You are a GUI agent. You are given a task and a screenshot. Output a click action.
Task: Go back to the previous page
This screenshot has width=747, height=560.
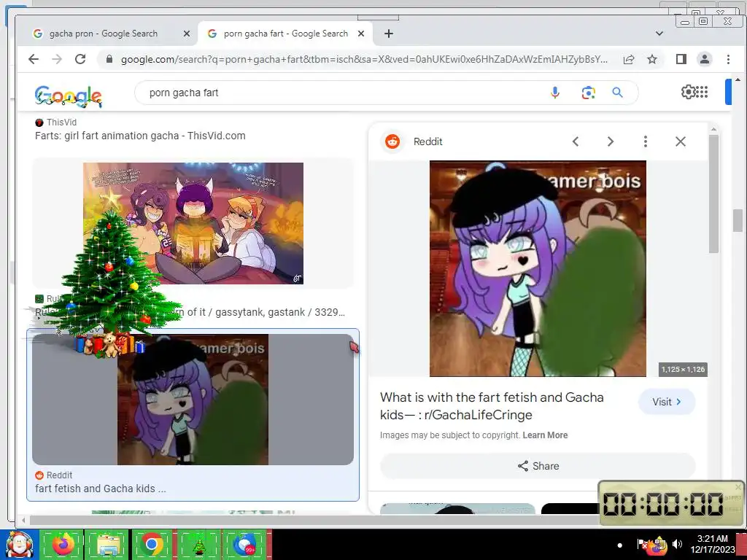tap(34, 59)
